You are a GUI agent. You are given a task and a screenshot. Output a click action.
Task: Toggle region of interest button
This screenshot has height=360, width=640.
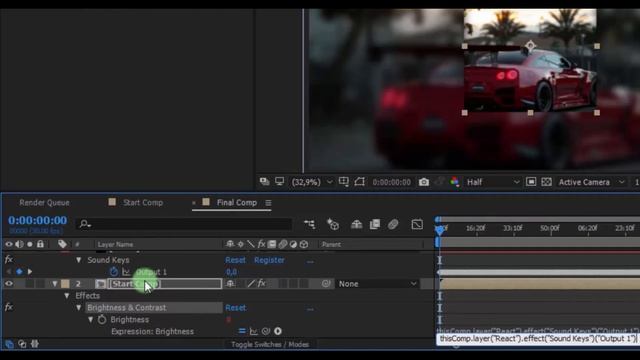[x=531, y=182]
